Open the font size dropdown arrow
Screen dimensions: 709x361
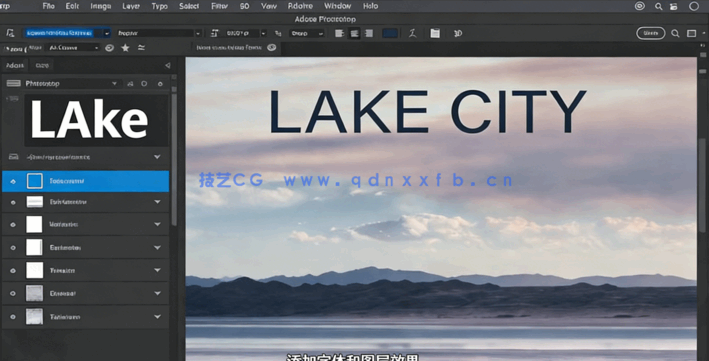263,33
